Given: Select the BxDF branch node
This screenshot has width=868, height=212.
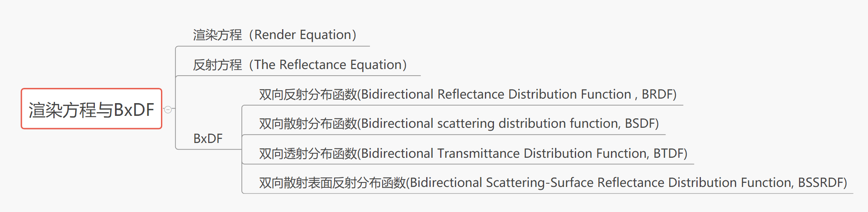Looking at the screenshot, I should pyautogui.click(x=208, y=138).
